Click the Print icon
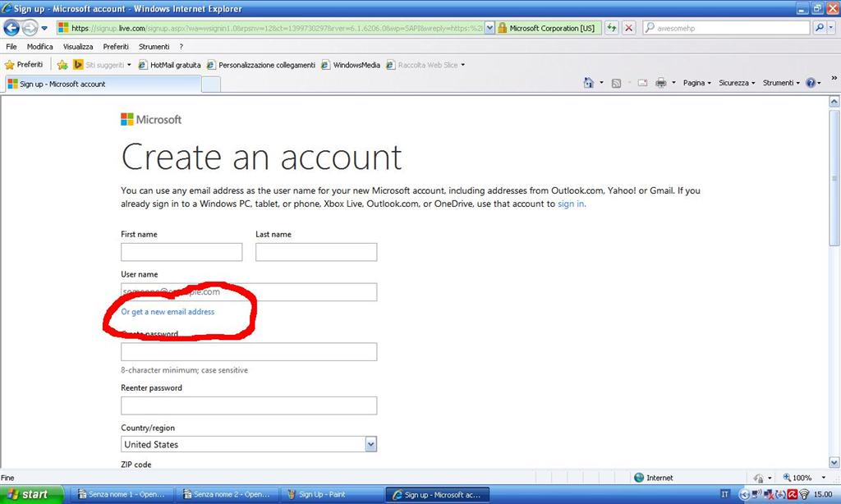 coord(661,83)
